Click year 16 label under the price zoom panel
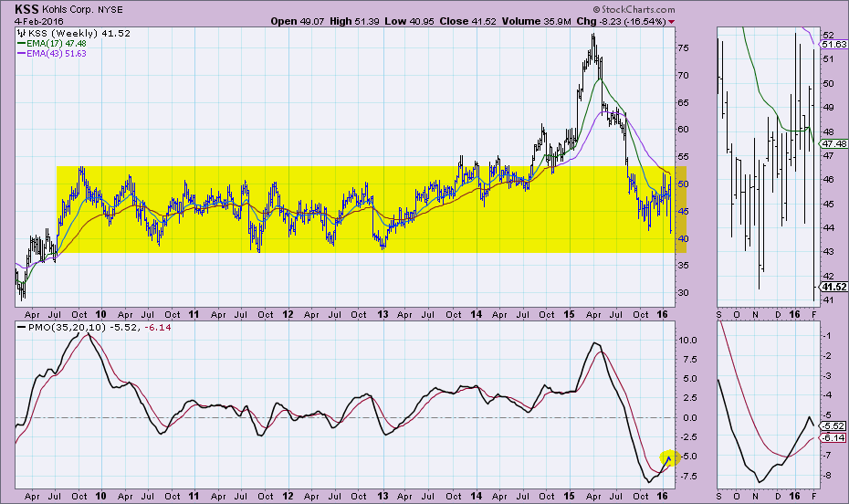 (x=794, y=314)
